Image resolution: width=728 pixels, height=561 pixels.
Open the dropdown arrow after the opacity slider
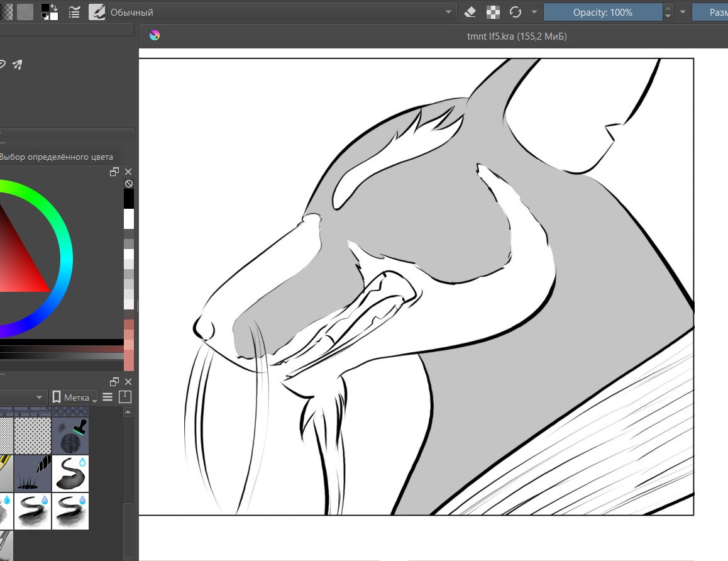pyautogui.click(x=683, y=12)
